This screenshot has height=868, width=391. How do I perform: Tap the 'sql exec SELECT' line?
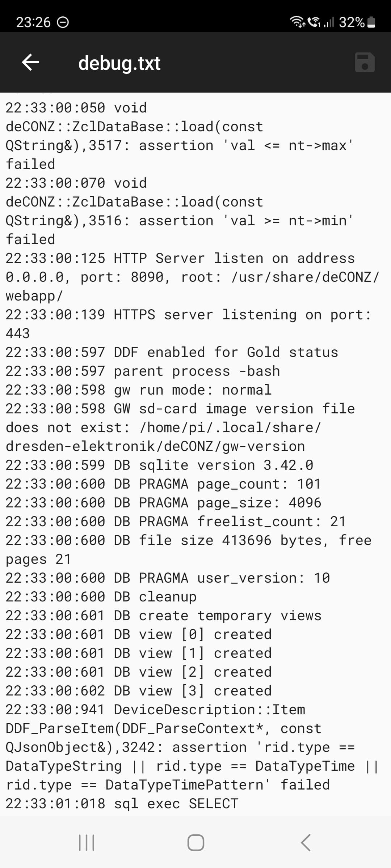click(122, 804)
